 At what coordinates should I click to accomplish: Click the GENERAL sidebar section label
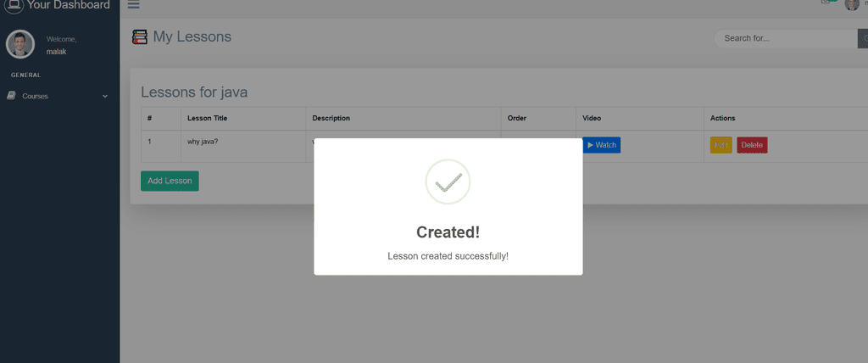26,75
